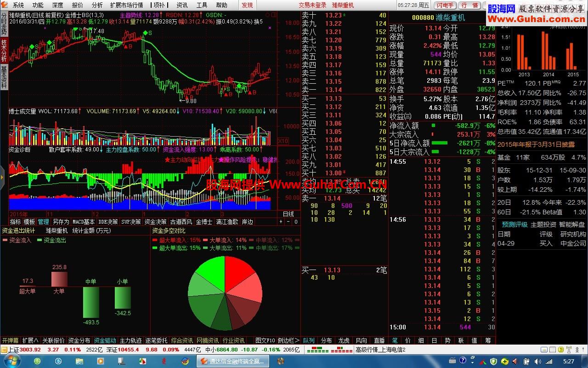Select the 笔 tab in right panel
This screenshot has width=588, height=368.
395,340
